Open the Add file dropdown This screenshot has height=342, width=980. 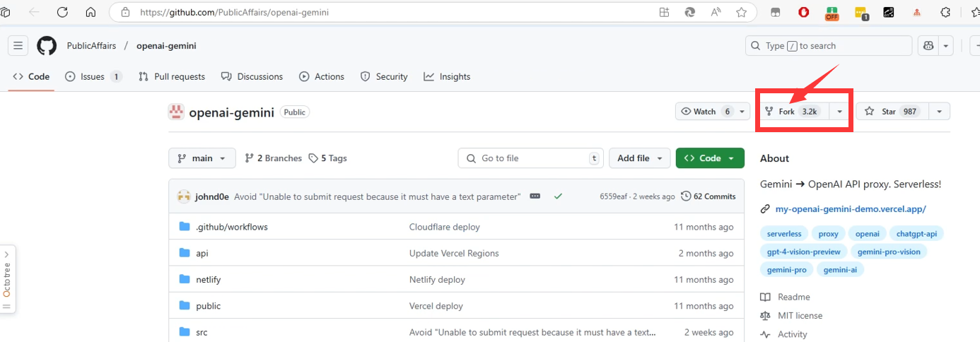point(640,158)
